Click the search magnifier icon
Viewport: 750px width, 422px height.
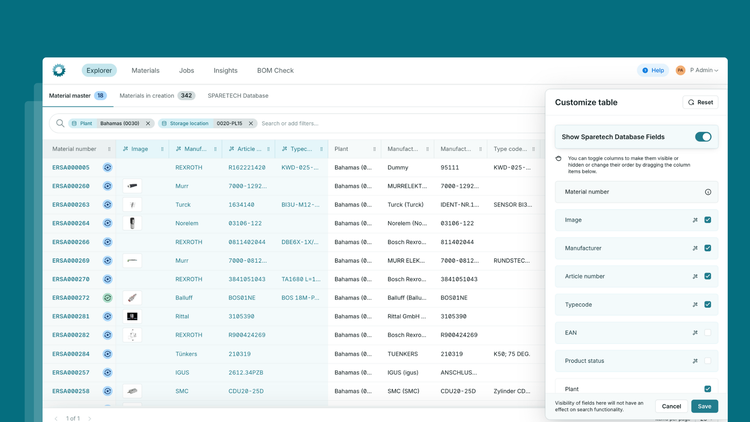(x=60, y=123)
